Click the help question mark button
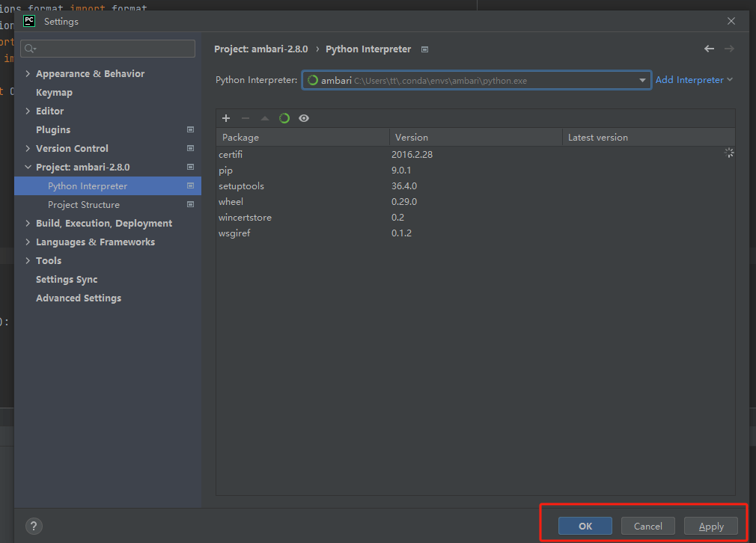This screenshot has height=543, width=756. pyautogui.click(x=34, y=526)
